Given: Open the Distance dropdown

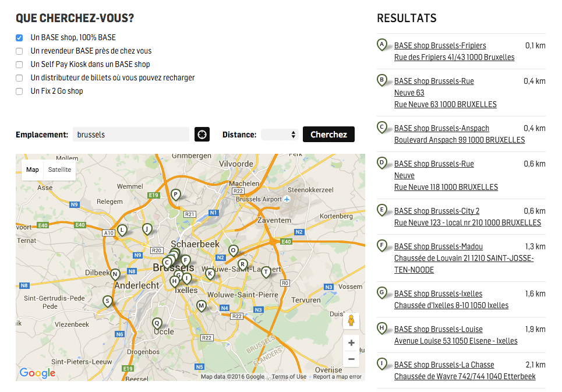Looking at the screenshot, I should tap(280, 135).
